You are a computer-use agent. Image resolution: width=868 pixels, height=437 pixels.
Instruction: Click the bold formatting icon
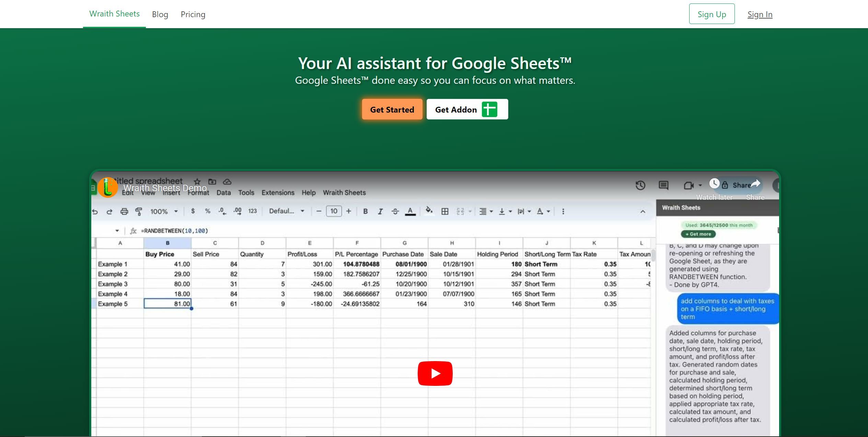[x=365, y=211]
